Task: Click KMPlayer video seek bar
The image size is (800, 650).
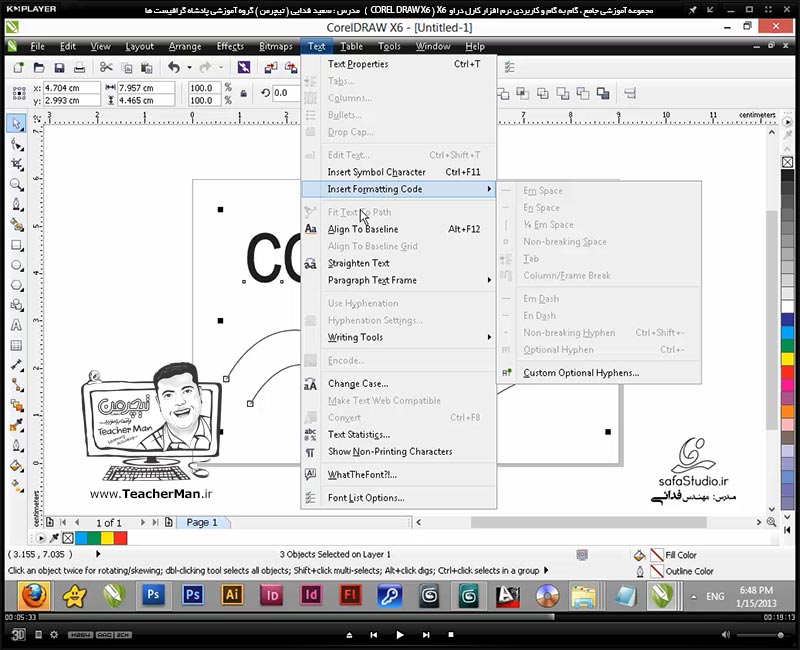Action: (x=399, y=617)
